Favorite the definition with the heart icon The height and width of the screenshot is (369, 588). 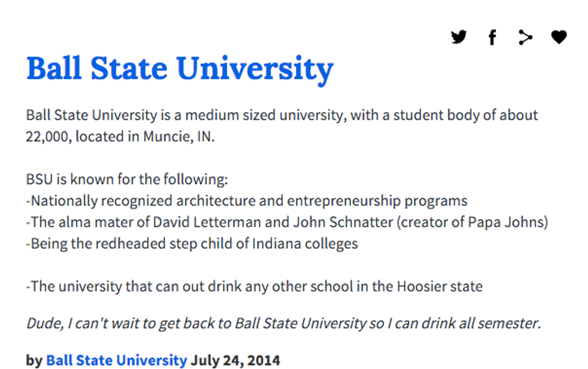pyautogui.click(x=559, y=38)
